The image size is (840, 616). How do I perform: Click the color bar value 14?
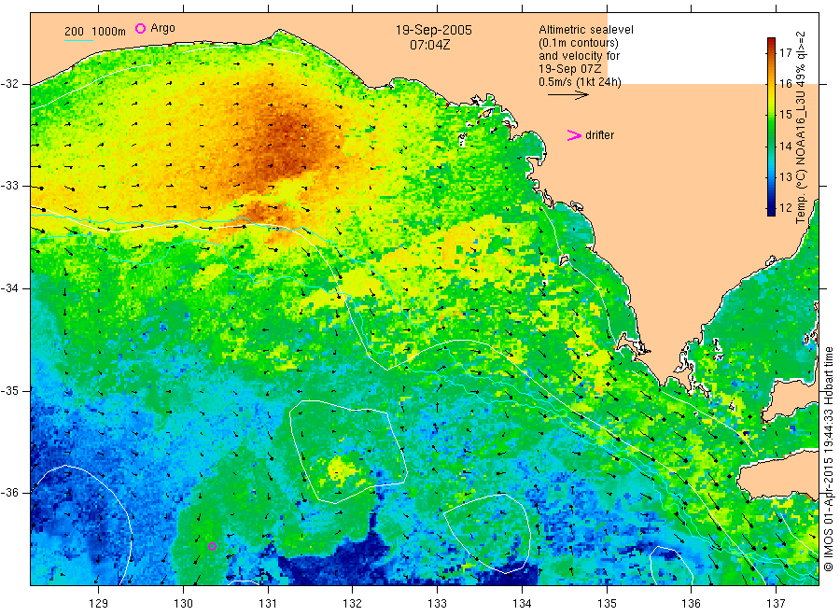785,146
